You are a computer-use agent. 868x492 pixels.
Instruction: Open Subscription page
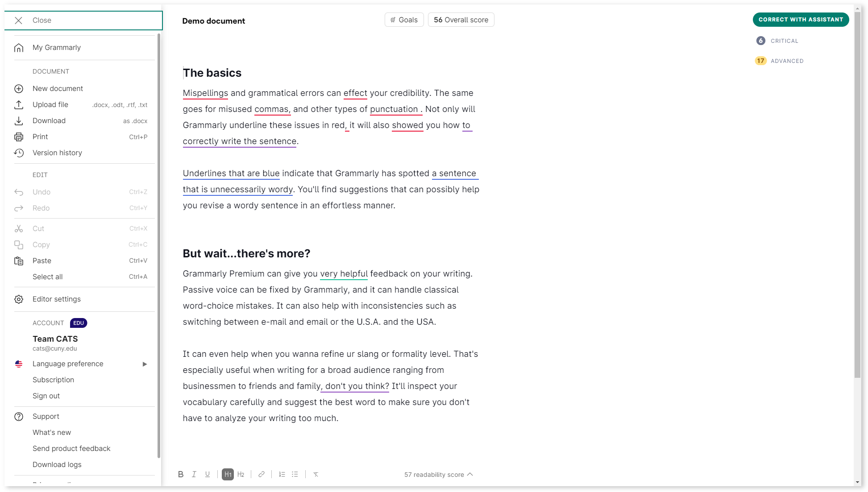pos(53,380)
